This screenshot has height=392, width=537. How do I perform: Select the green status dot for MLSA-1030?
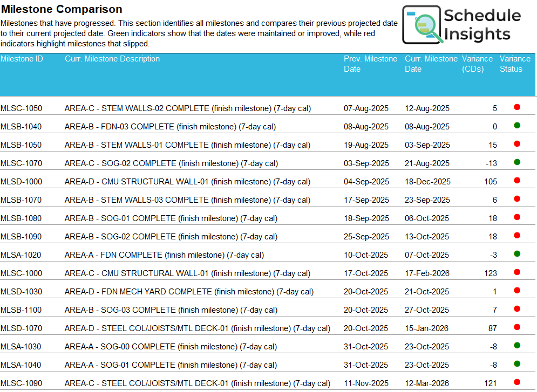[517, 346]
